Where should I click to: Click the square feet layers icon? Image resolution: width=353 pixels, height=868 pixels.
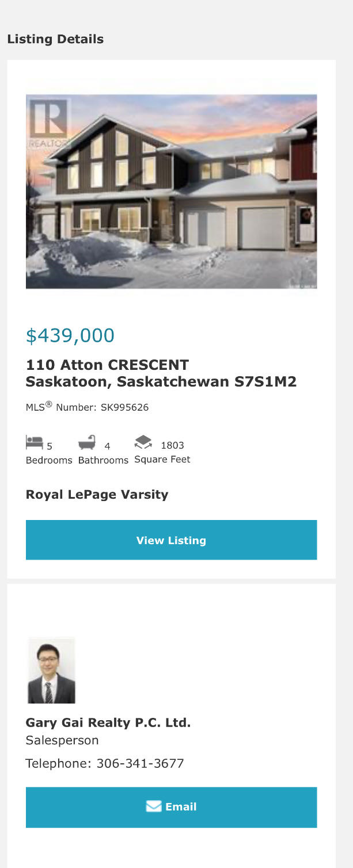[143, 442]
